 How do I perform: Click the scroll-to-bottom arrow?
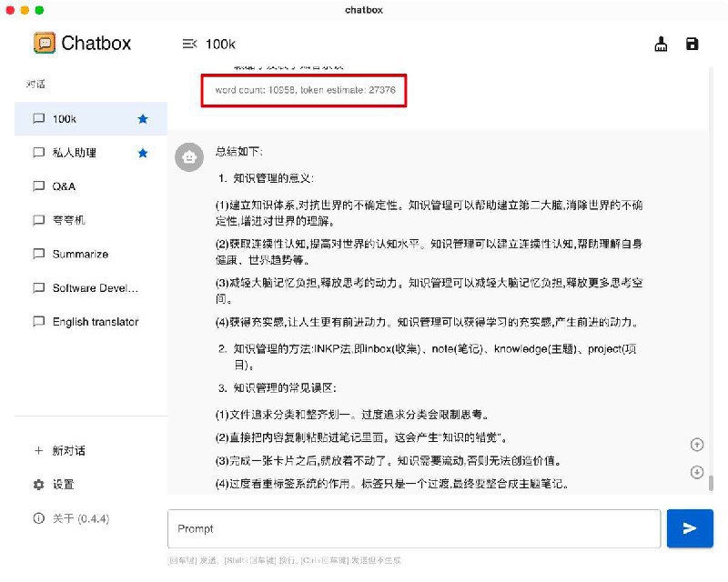click(697, 472)
